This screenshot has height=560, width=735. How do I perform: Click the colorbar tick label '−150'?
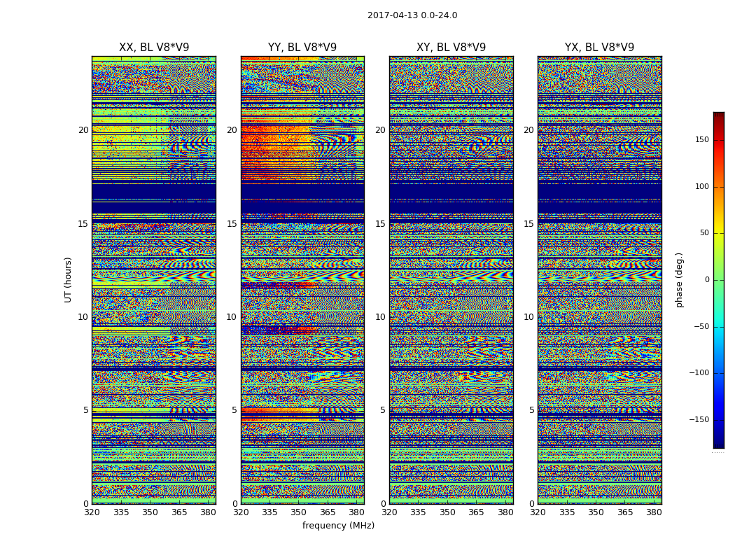pos(699,419)
